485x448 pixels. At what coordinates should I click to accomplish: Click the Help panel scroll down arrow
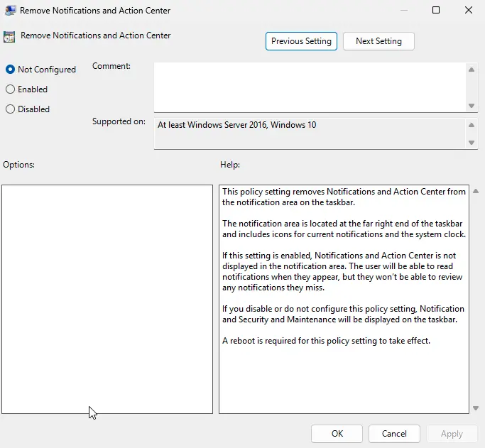(x=475, y=408)
